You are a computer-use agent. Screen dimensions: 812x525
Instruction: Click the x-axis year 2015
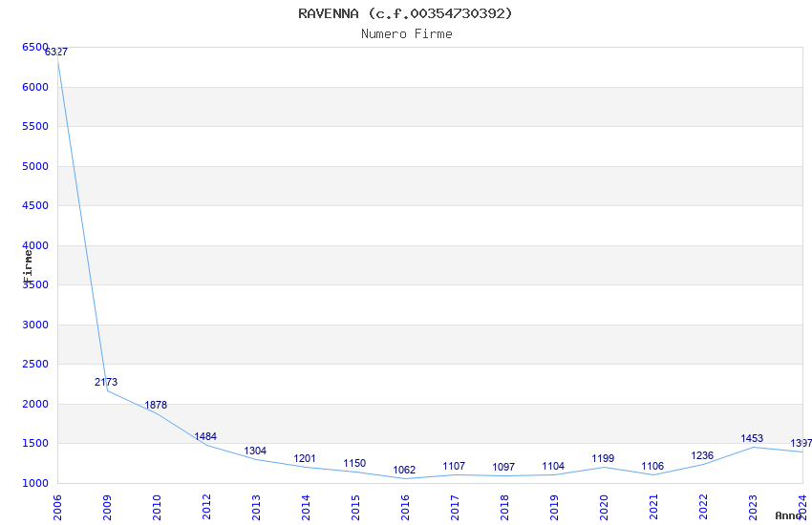[355, 508]
